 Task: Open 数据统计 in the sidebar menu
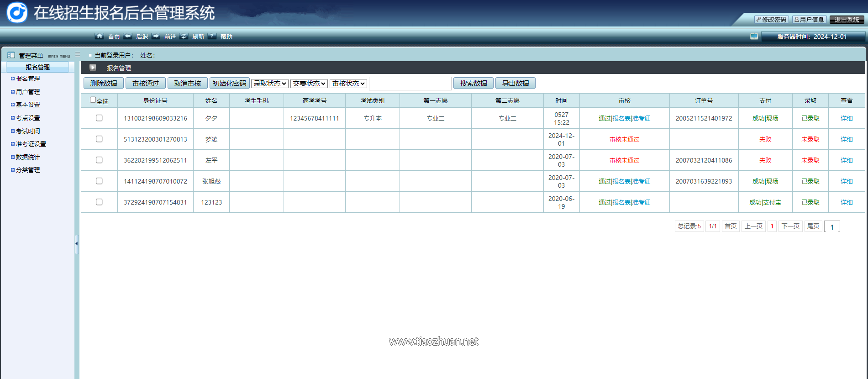pyautogui.click(x=28, y=157)
